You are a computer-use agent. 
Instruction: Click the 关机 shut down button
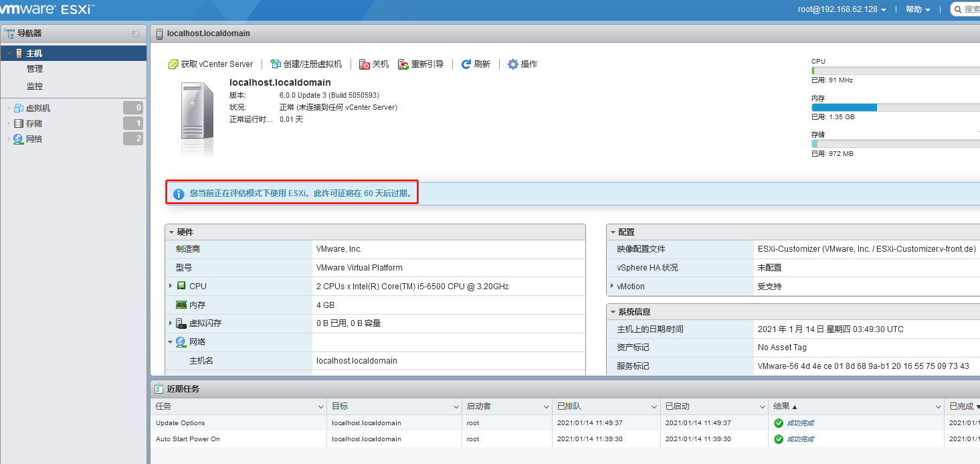click(374, 64)
